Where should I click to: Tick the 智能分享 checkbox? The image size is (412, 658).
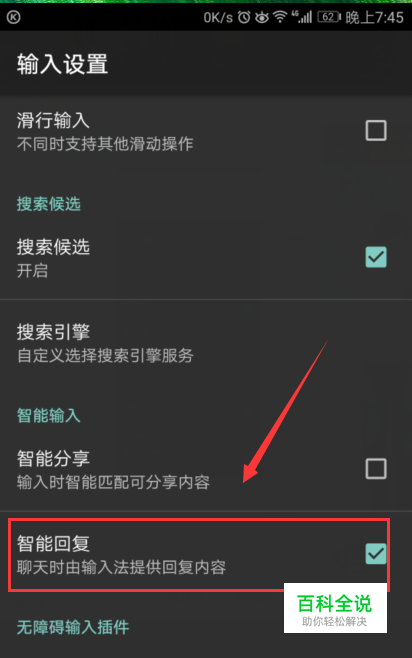coord(376,469)
